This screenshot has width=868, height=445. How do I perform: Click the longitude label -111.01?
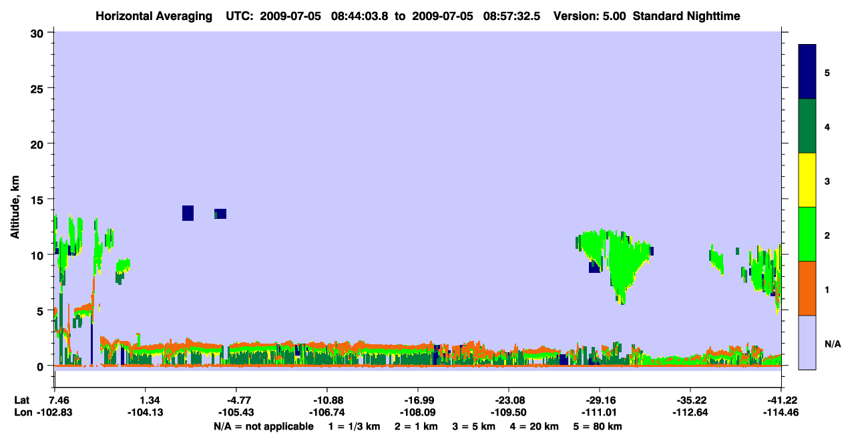click(600, 412)
